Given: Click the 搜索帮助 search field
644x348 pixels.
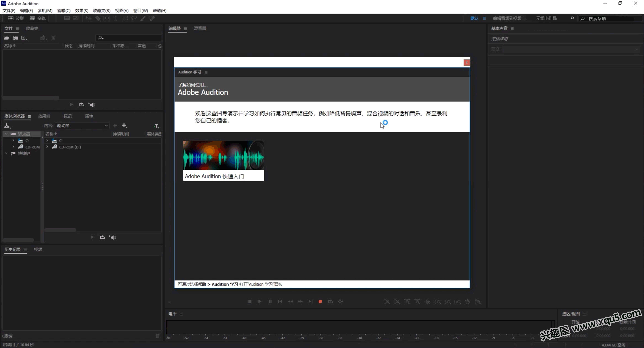Looking at the screenshot, I should 611,18.
